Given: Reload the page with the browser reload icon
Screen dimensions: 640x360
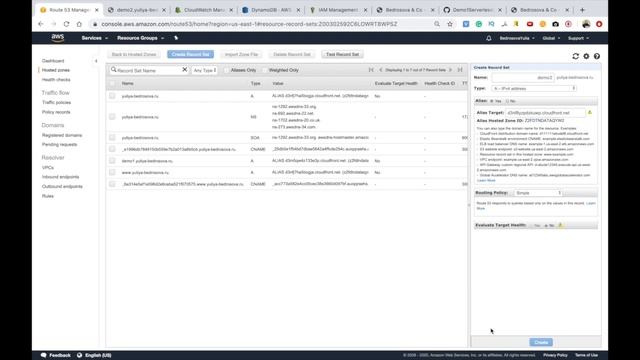Looking at the screenshot, I should point(67,24).
